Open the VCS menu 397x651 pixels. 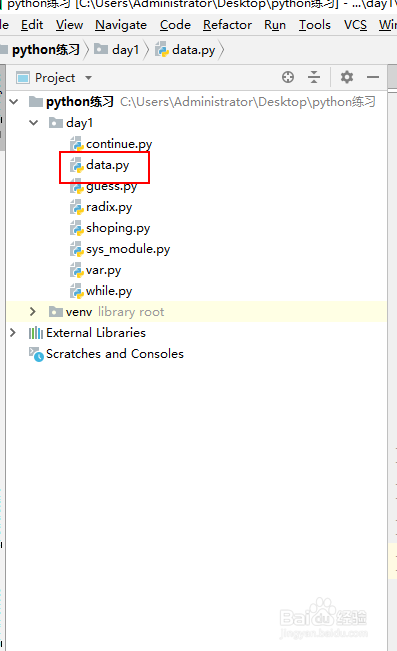(355, 25)
